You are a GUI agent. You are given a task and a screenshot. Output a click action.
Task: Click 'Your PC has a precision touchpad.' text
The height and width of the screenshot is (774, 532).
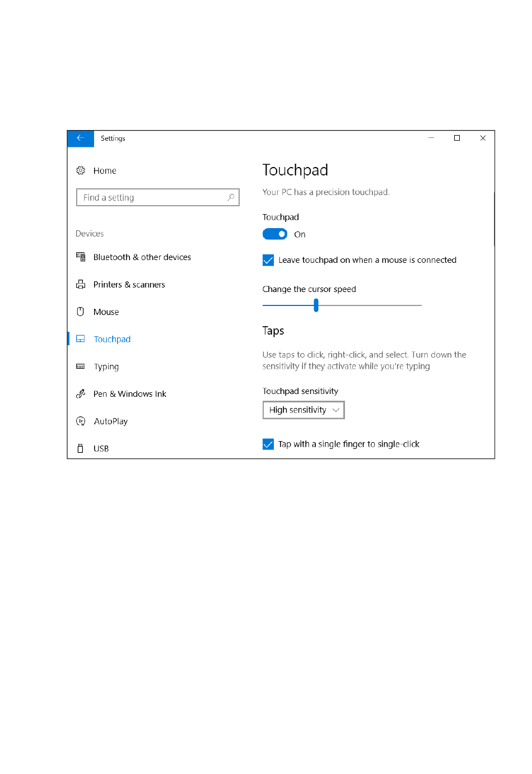coord(326,192)
